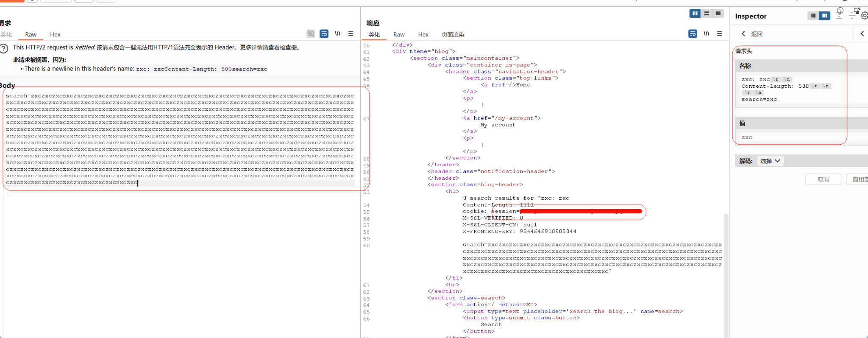Open the 解码 选择 dropdown

pos(770,161)
